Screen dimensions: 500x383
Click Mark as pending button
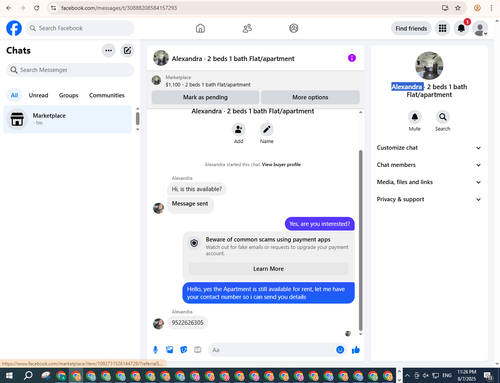(x=205, y=97)
